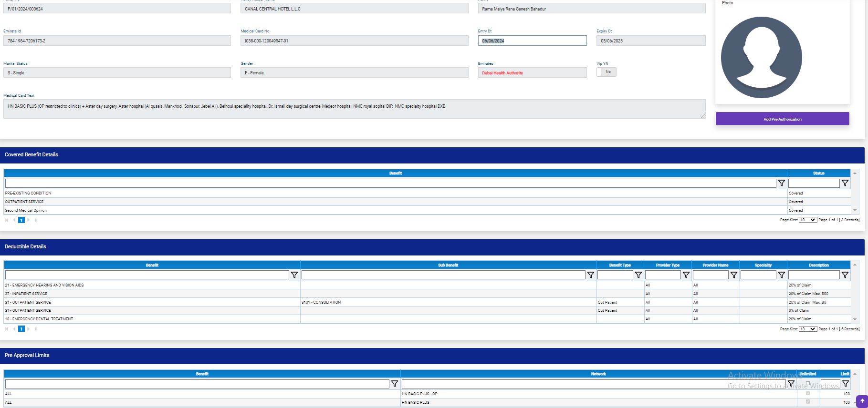
Task: Click the Pre Approval Benefit filter icon
Action: [395, 384]
